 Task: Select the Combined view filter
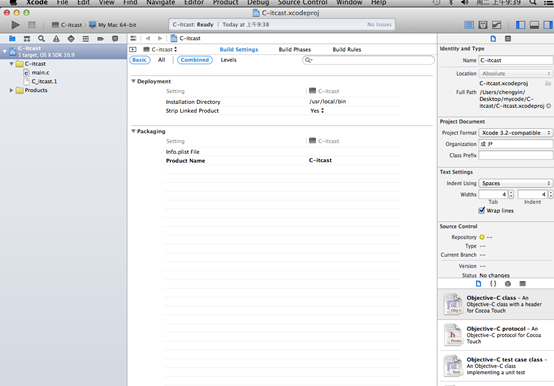(195, 60)
